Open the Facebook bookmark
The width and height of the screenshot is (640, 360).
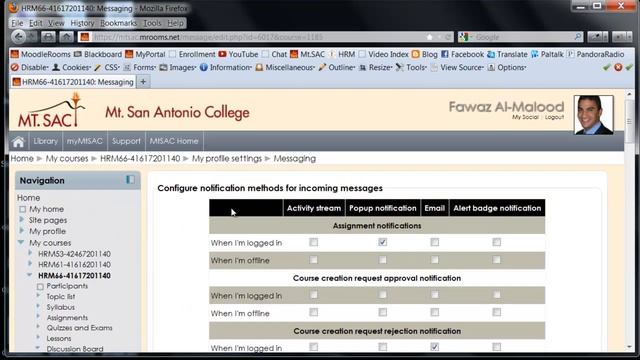coord(462,54)
